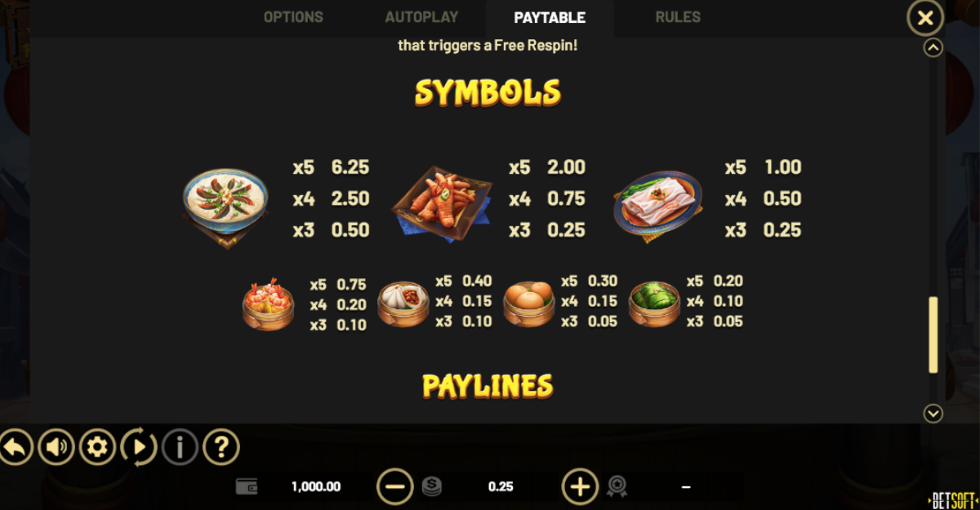
Task: Open settings via the gear icon
Action: pyautogui.click(x=97, y=447)
